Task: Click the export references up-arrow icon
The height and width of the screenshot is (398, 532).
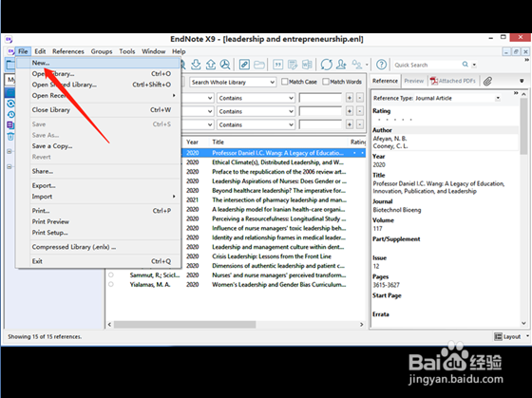Action: 210,65
